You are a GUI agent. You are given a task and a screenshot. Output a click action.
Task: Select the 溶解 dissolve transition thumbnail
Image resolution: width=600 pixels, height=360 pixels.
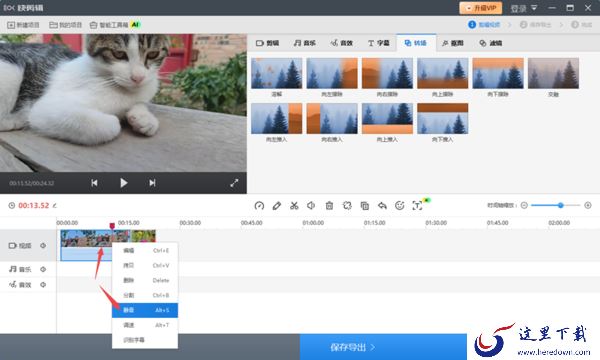(x=277, y=73)
